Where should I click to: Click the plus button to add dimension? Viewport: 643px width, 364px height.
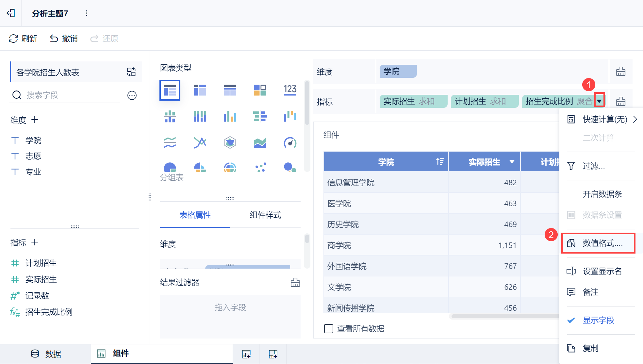pos(35,120)
